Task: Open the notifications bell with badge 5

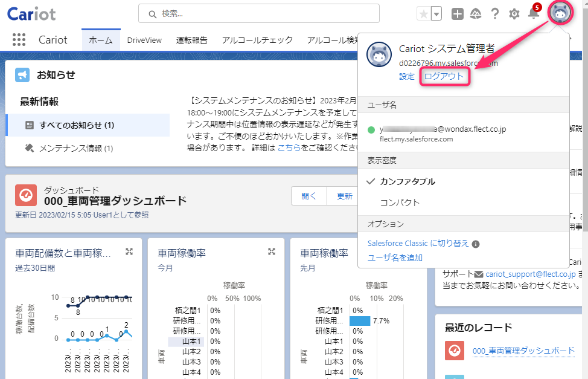Action: (x=534, y=12)
